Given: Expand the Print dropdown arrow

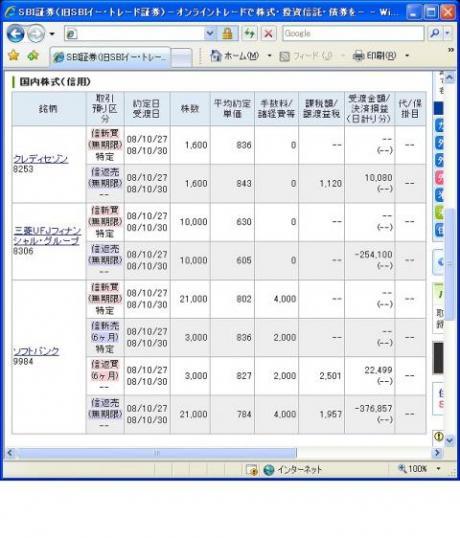Looking at the screenshot, I should (407, 56).
